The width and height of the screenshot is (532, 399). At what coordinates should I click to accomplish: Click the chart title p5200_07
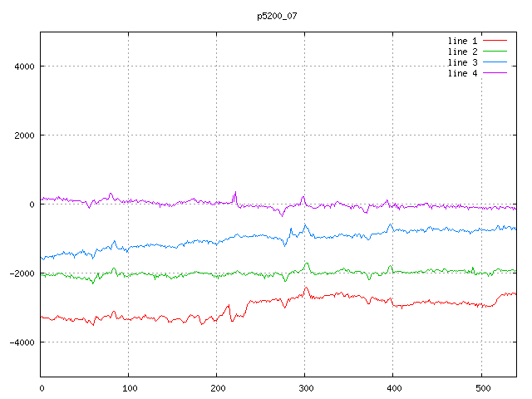click(277, 16)
